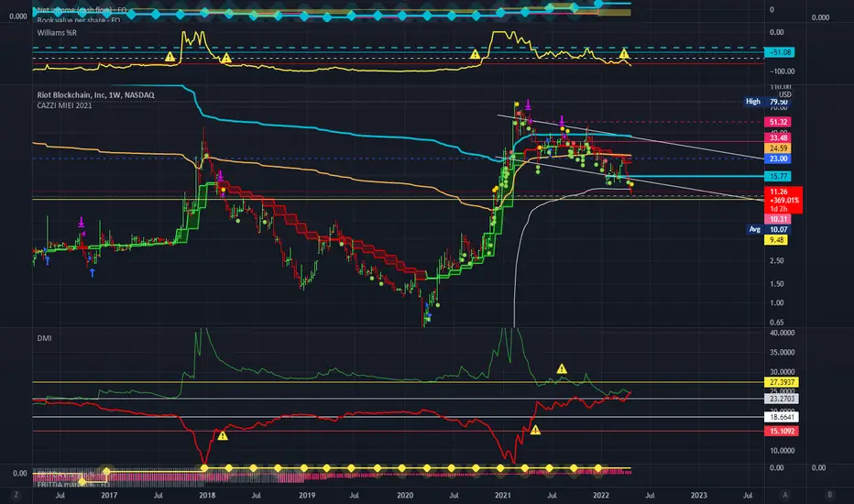Click 2019 on the time axis
The width and height of the screenshot is (854, 504).
click(x=307, y=495)
